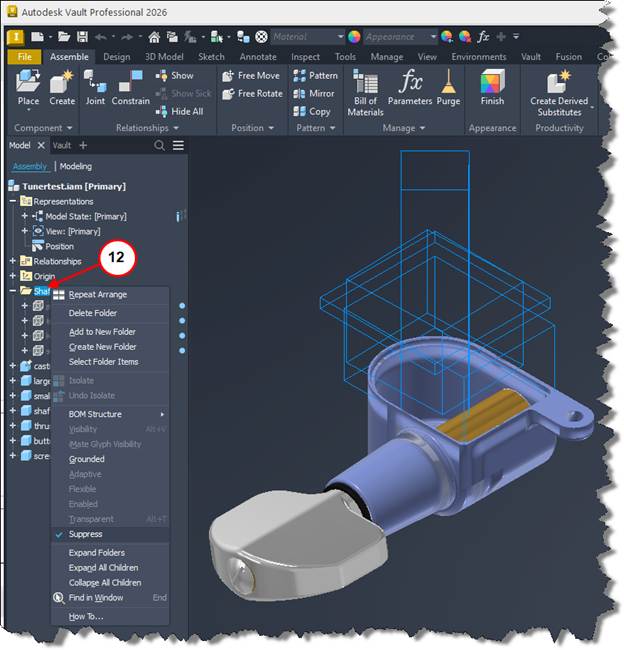Click the Home icon in quick access toolbar
Viewport: 624px width, 650px height.
coord(154,37)
